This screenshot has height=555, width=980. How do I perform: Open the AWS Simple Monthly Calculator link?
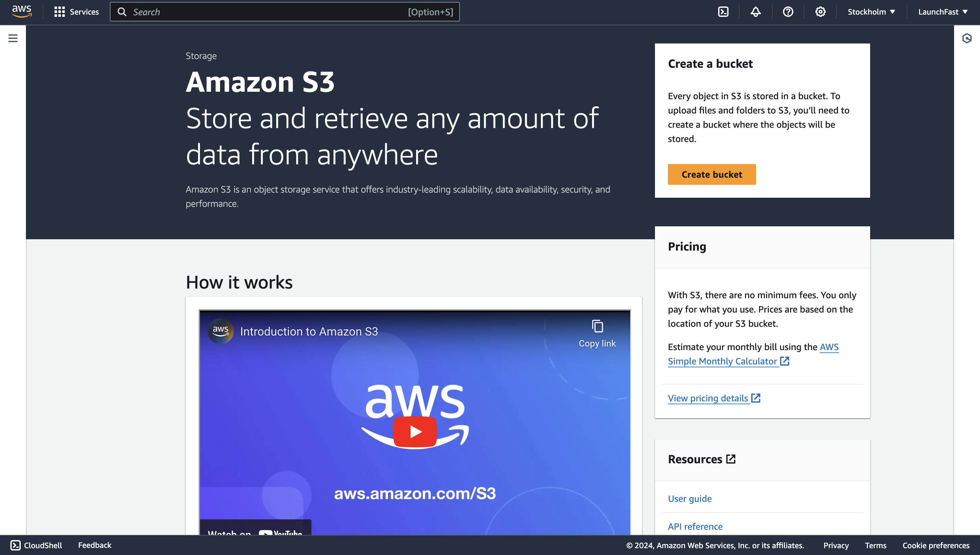[x=722, y=361]
